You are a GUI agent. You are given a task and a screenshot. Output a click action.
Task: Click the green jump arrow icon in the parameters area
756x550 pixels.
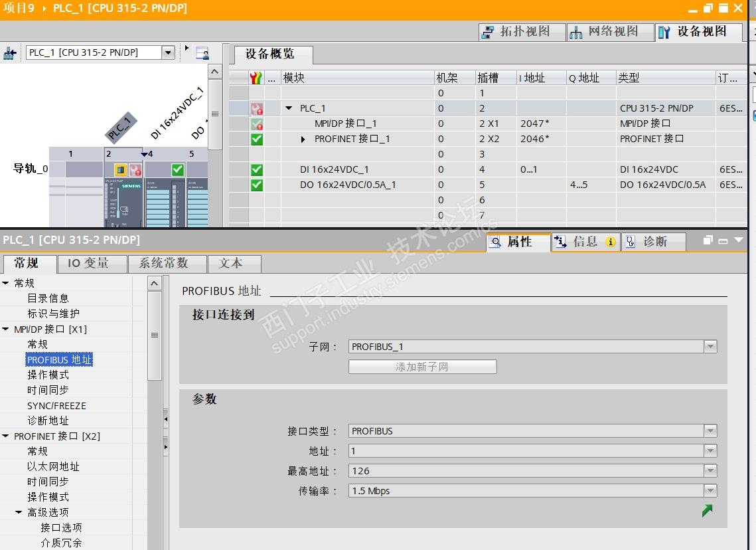[x=708, y=510]
